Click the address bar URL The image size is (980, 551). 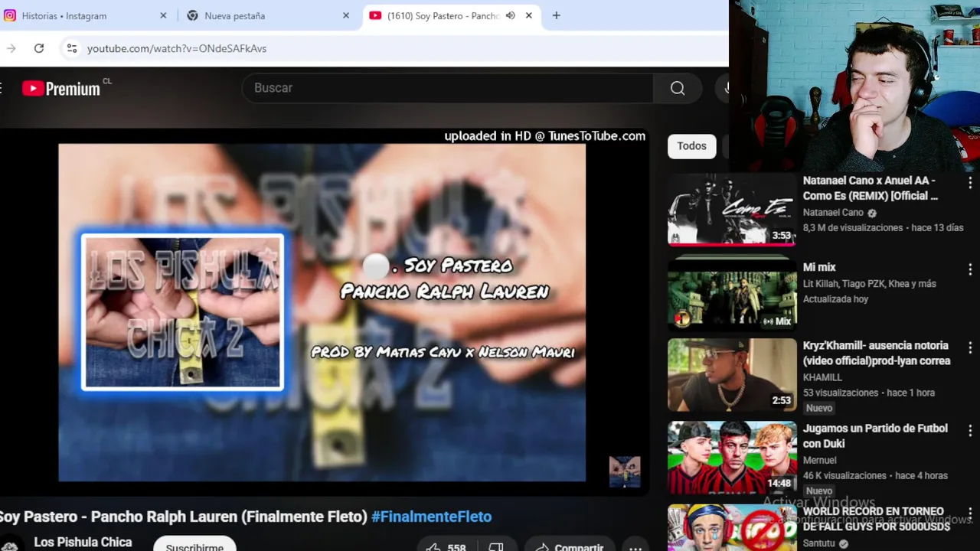(x=177, y=48)
